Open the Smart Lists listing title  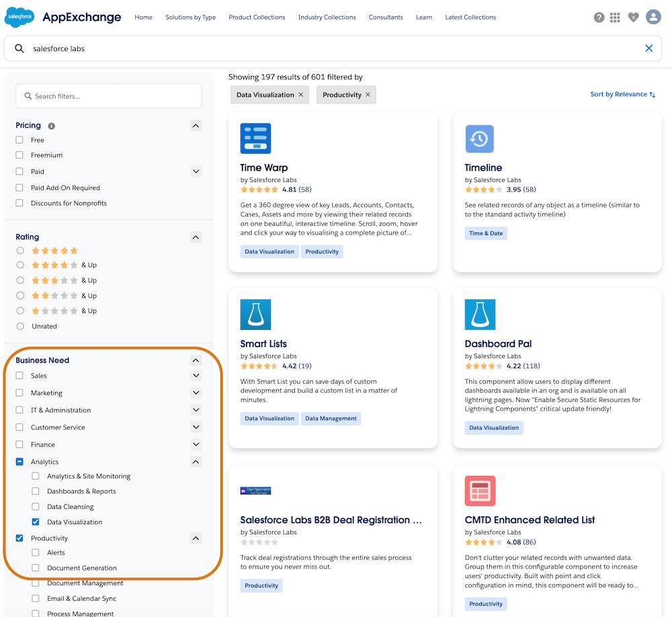(263, 344)
